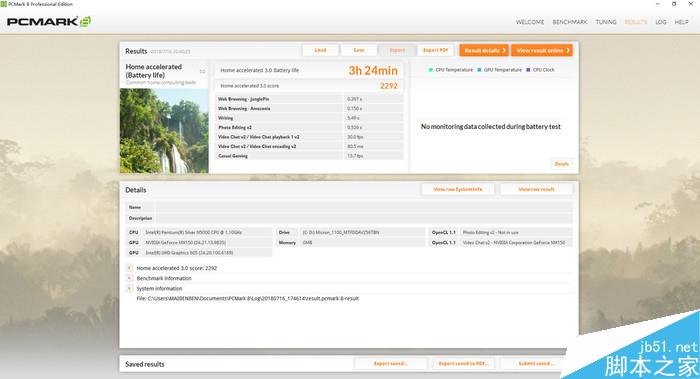Screen dimensions: 700x379
Task: Switch to the BENCHMARK tab
Action: point(570,22)
